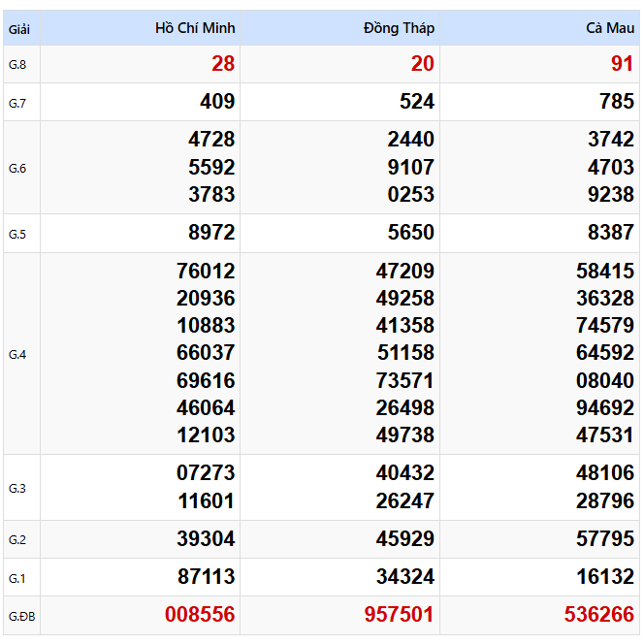Viewport: 644px width, 644px height.
Task: Click Hồ Chí Minh G.6 number 5592
Action: [x=212, y=167]
